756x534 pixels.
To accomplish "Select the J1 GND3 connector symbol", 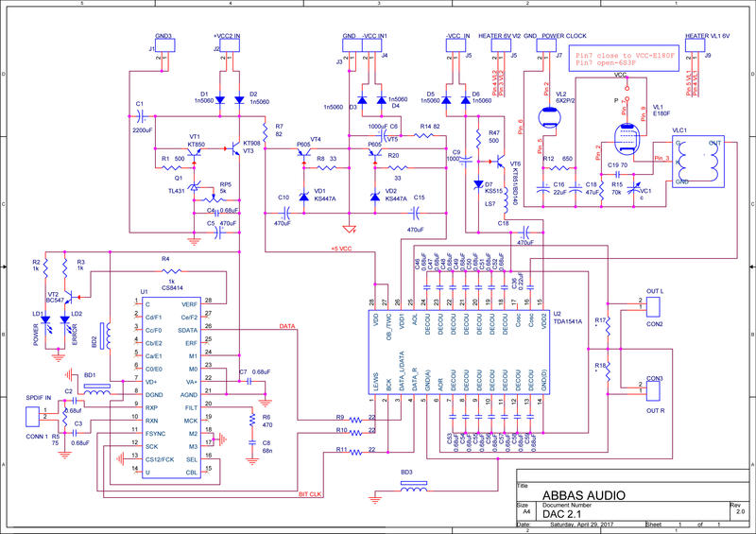I will (164, 45).
